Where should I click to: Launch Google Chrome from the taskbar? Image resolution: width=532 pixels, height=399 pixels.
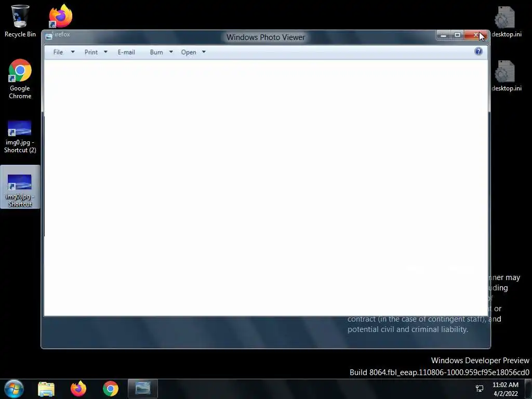click(111, 389)
